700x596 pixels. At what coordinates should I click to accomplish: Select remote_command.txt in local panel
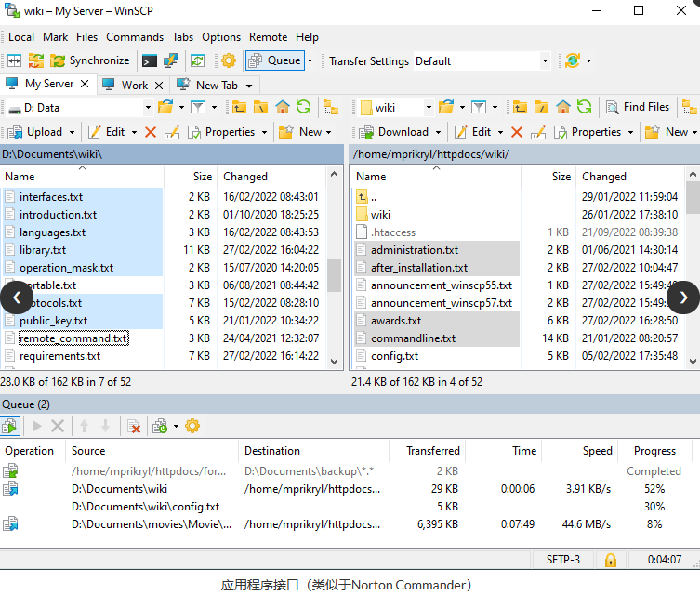73,338
